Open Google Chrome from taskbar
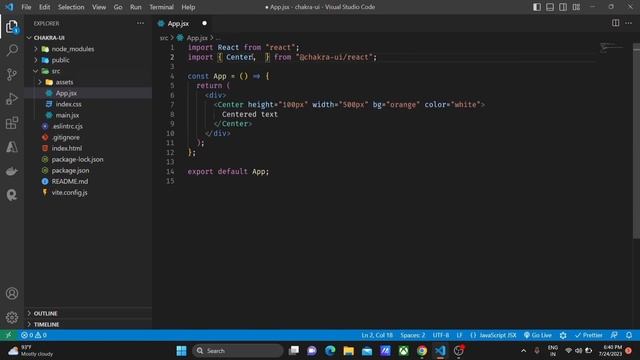This screenshot has width=640, height=360. [x=422, y=351]
